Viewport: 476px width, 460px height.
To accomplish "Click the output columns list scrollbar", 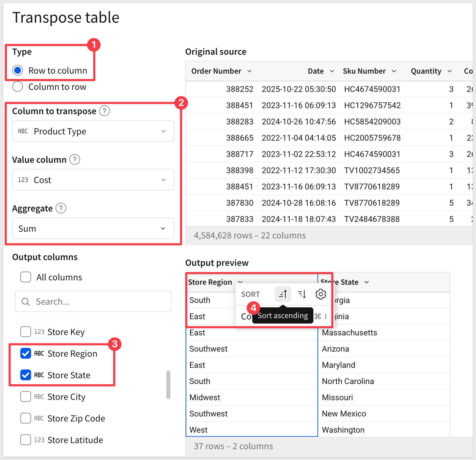I will (x=168, y=385).
